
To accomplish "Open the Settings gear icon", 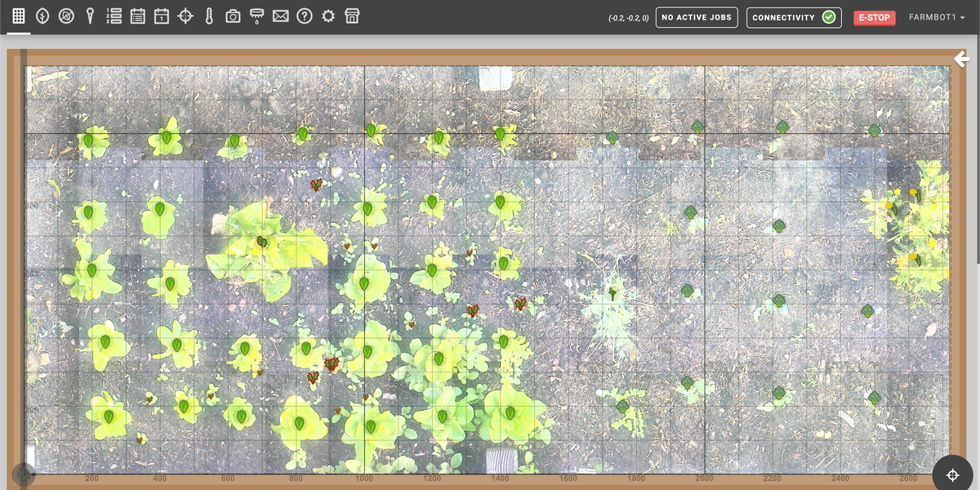I will [x=328, y=16].
